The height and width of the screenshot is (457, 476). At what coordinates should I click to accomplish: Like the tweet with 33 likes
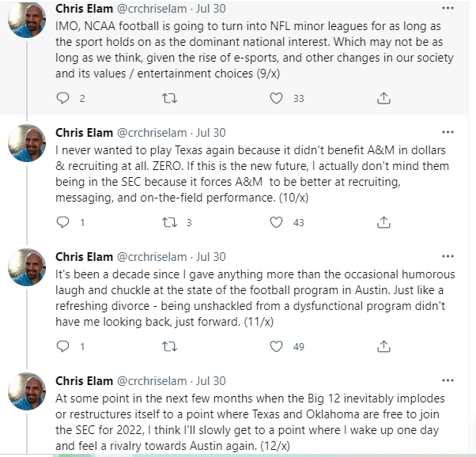[x=276, y=99]
